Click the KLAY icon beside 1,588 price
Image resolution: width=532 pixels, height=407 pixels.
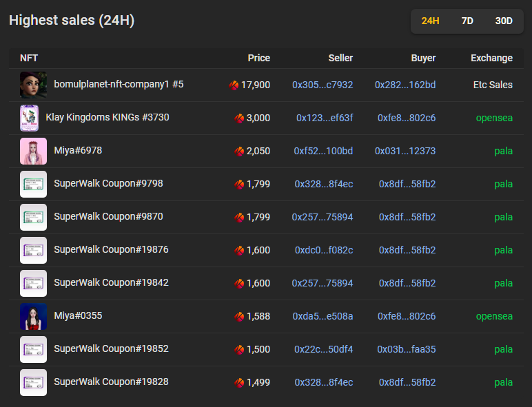click(x=239, y=317)
